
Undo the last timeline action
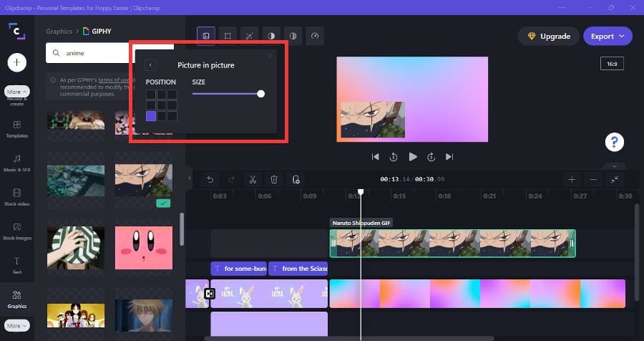tap(210, 179)
